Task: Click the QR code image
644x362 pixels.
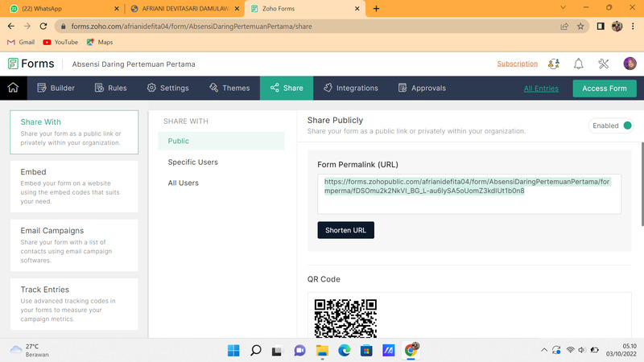Action: pyautogui.click(x=345, y=319)
